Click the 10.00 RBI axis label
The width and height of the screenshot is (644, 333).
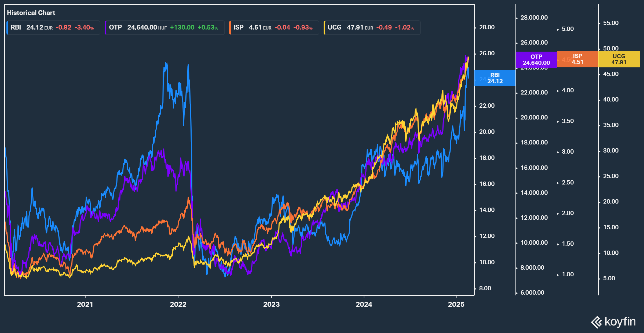(x=487, y=262)
